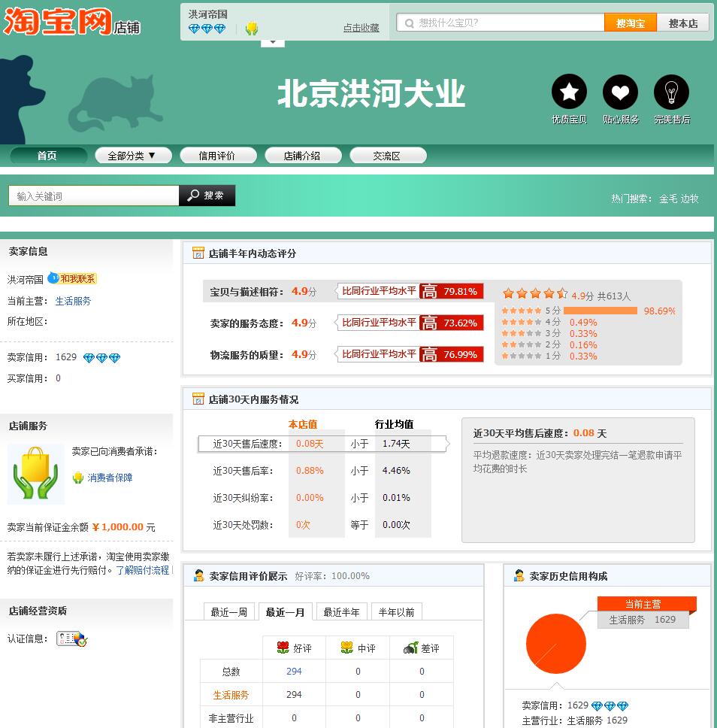
Task: Click the ¥1,000.00 deposit amount
Action: pyautogui.click(x=118, y=527)
